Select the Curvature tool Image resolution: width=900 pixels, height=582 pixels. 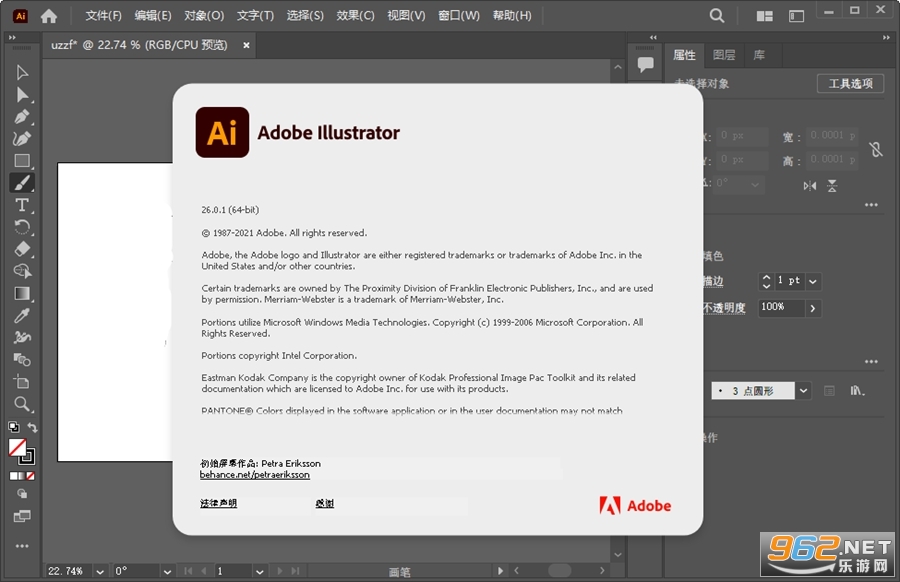click(x=22, y=138)
